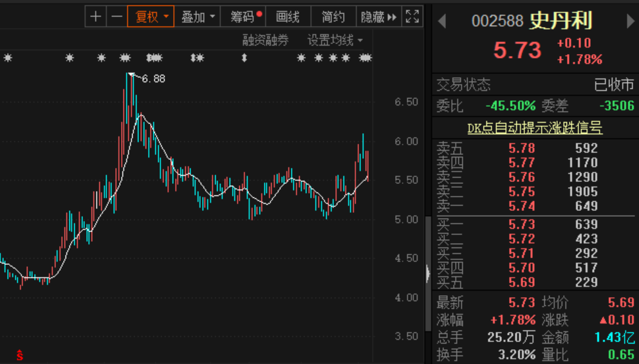Screen dimensions: 639x364
Task: Toggle the 筹码 chip distribution view
Action: [x=246, y=17]
